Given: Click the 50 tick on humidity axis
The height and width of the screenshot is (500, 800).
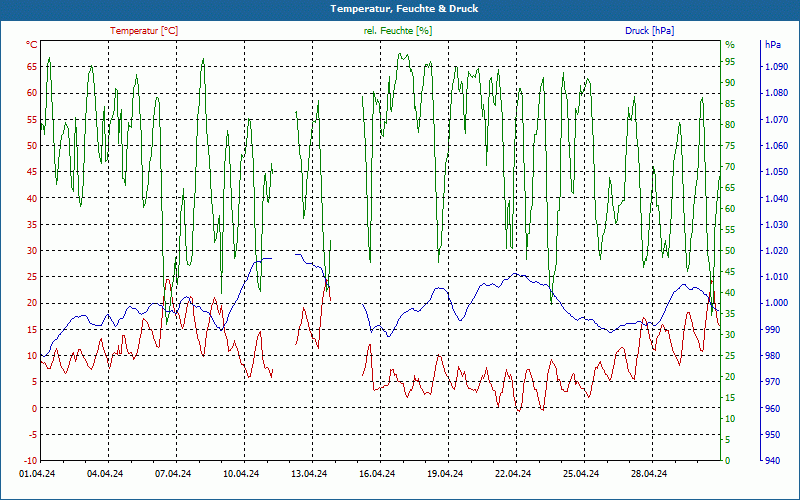Looking at the screenshot, I should tap(730, 251).
